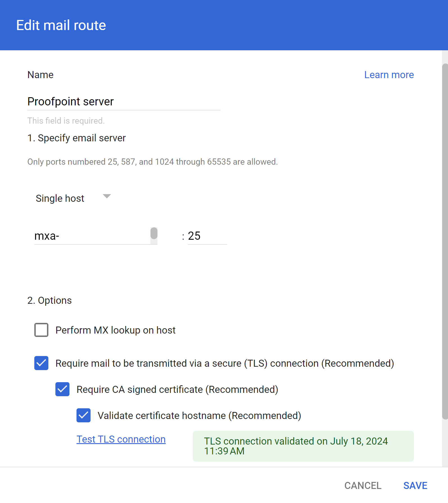The height and width of the screenshot is (503, 448).
Task: Disable the Validate certificate hostname checkbox
Action: [x=84, y=415]
